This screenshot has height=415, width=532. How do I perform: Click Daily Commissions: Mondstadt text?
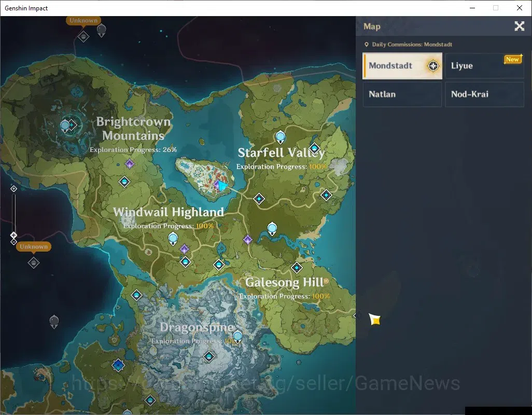click(x=412, y=45)
